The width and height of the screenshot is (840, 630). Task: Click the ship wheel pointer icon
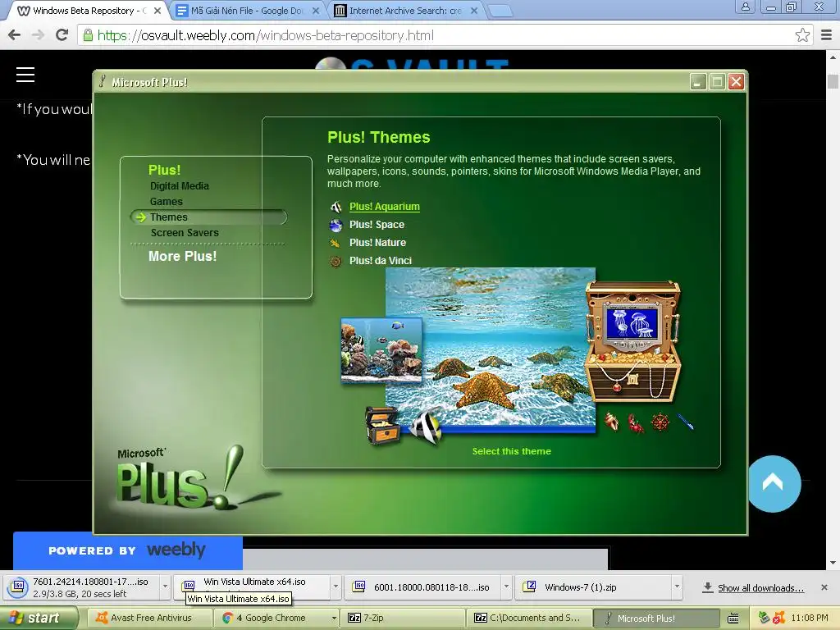point(660,422)
